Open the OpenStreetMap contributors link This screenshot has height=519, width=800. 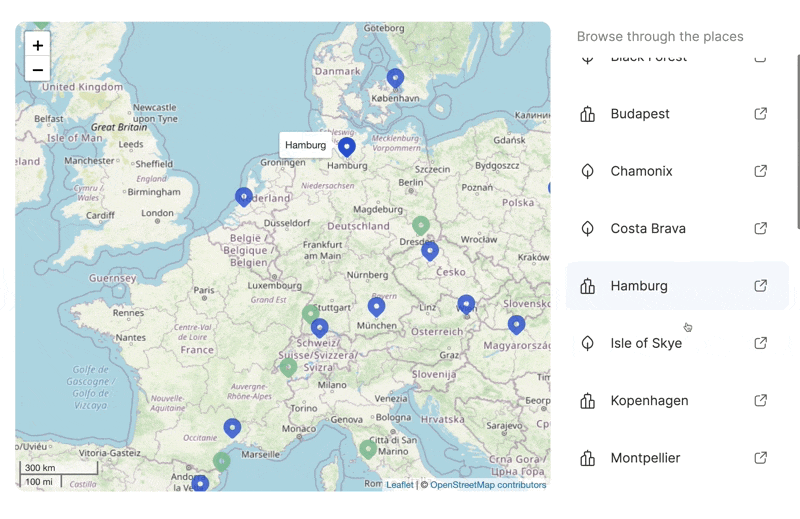point(488,485)
